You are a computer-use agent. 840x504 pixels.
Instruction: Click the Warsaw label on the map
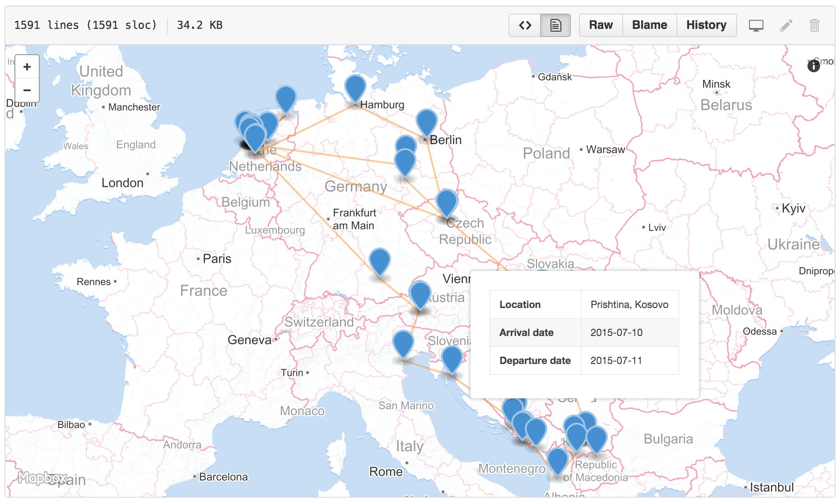coord(605,149)
